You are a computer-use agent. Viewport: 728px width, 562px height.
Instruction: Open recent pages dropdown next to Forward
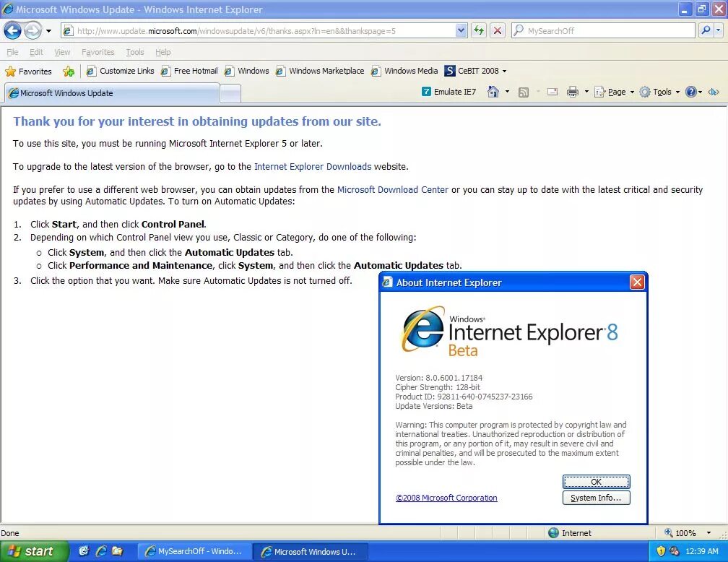(49, 31)
